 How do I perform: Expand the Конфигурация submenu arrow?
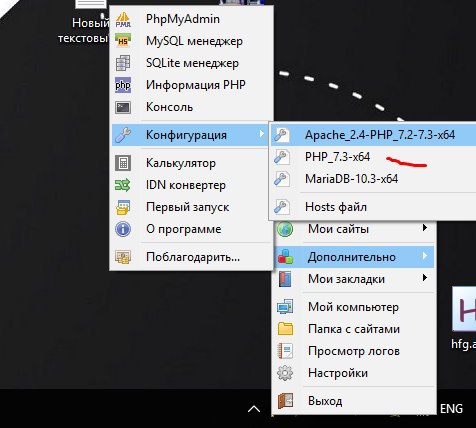click(x=262, y=134)
